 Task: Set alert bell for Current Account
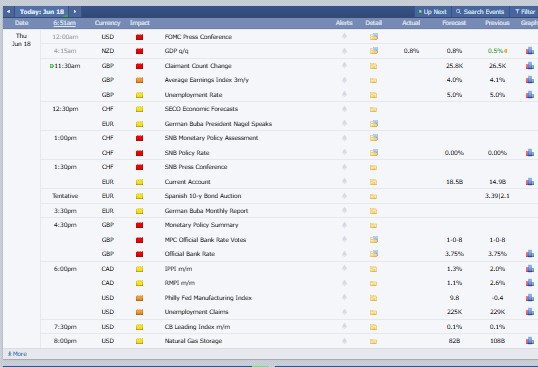tap(344, 181)
